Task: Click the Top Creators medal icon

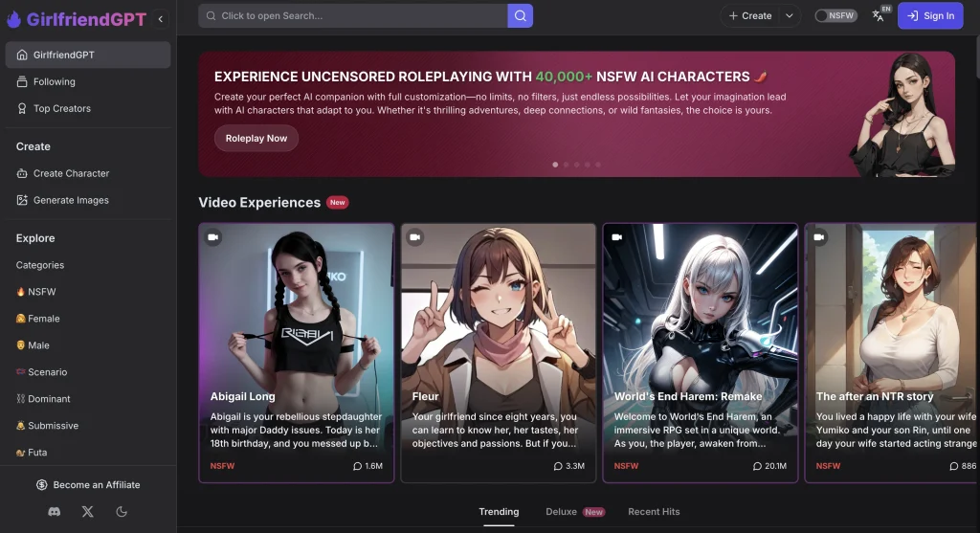Action: coord(22,109)
